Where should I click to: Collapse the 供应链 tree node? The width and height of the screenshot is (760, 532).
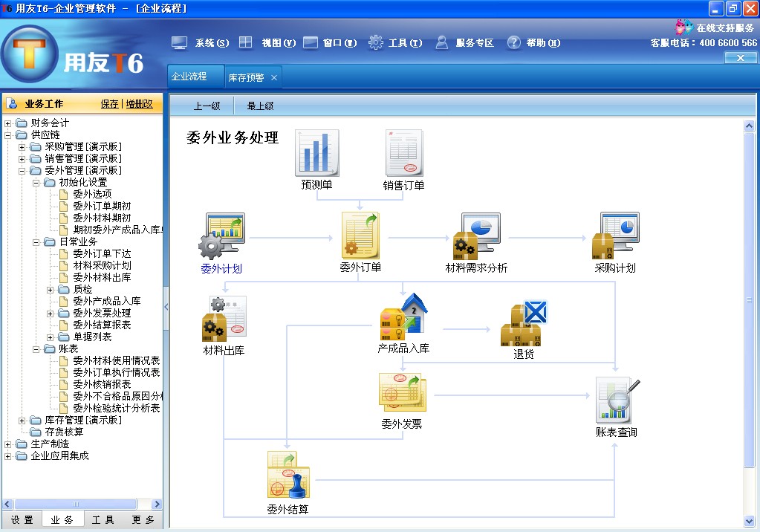(x=7, y=135)
